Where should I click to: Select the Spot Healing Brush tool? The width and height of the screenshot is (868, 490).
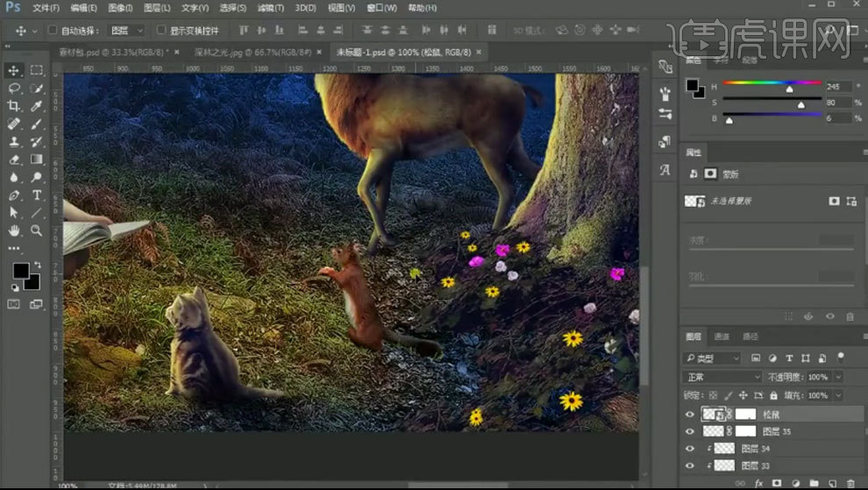[x=14, y=124]
